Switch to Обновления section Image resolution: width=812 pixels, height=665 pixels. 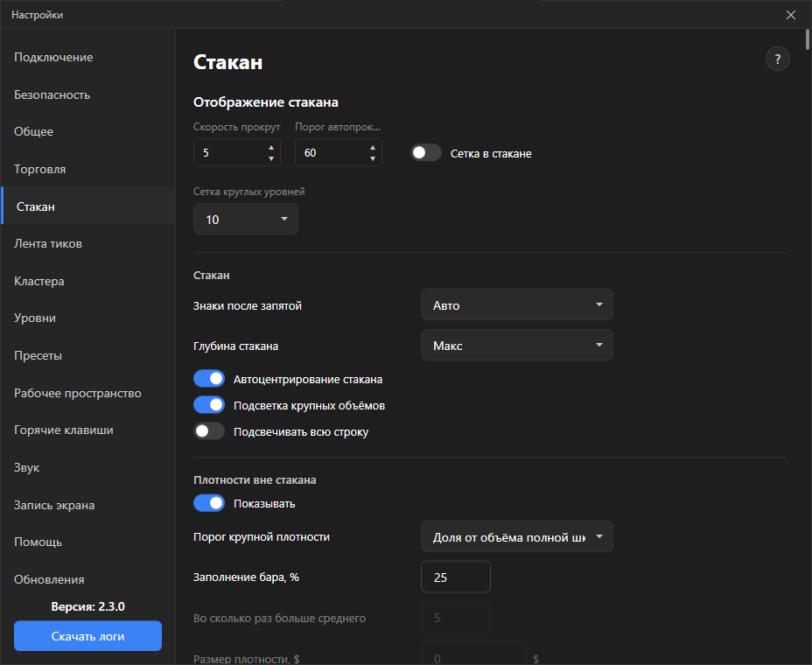pyautogui.click(x=88, y=579)
